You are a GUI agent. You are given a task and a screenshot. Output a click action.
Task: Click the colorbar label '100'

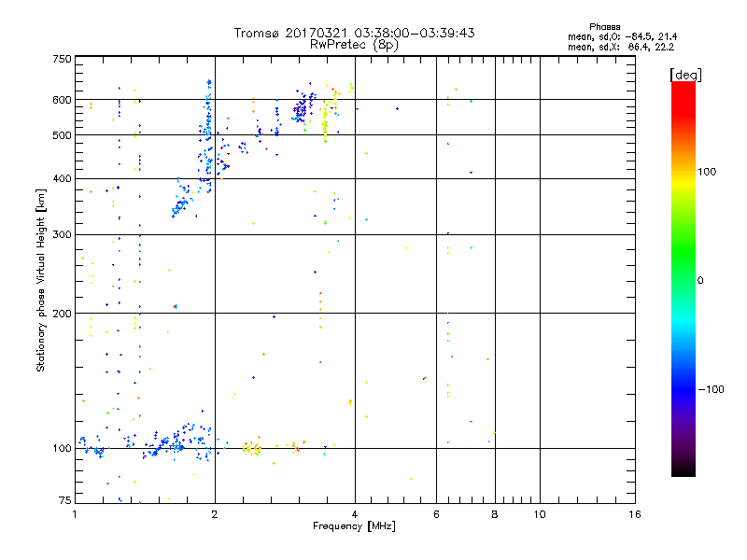coord(707,172)
